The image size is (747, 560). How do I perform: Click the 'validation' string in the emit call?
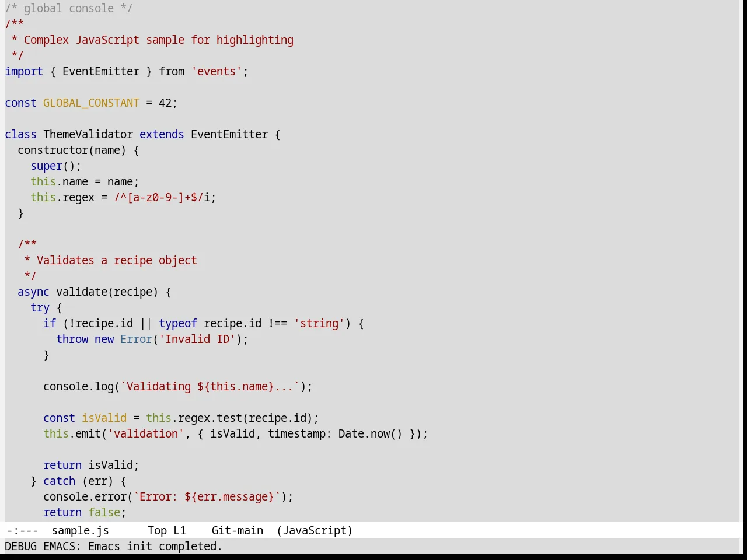[146, 433]
